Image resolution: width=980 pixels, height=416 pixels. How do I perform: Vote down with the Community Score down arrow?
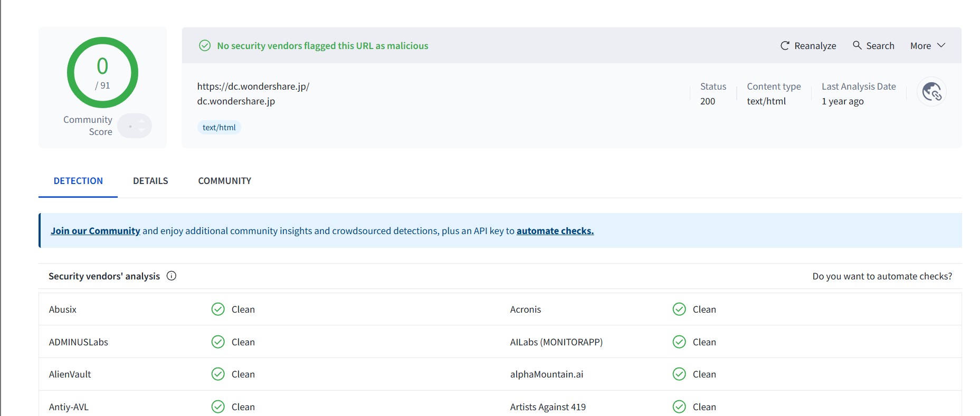coord(141,130)
